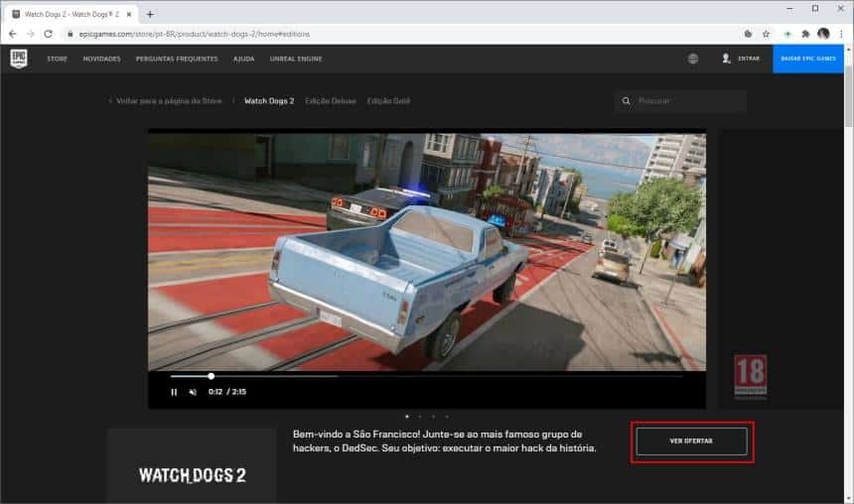Open a new browser tab
The image size is (854, 504).
(x=150, y=14)
